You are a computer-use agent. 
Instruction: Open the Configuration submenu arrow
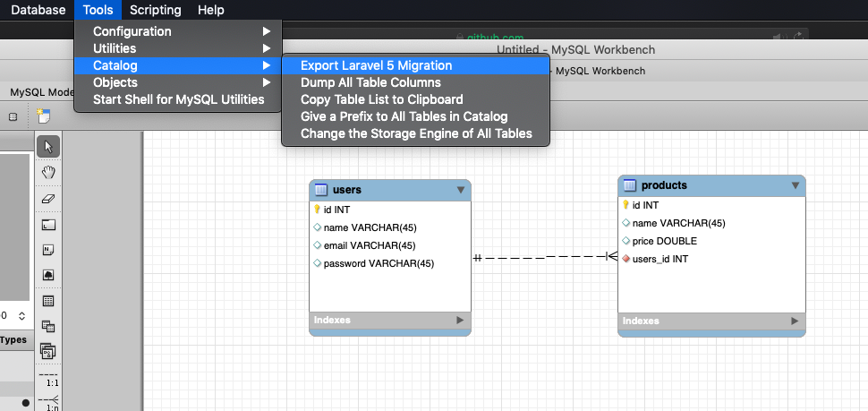267,31
